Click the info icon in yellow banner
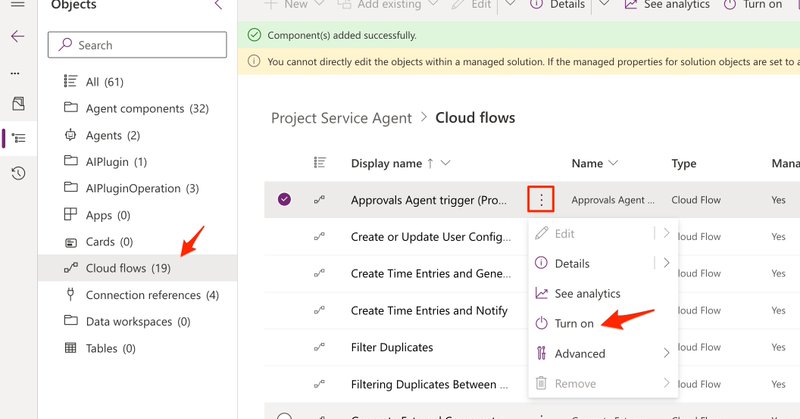The height and width of the screenshot is (419, 800). point(254,61)
